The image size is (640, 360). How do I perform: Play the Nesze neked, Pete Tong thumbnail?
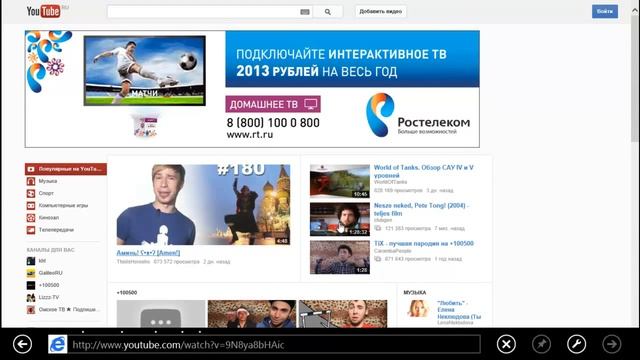pos(340,219)
